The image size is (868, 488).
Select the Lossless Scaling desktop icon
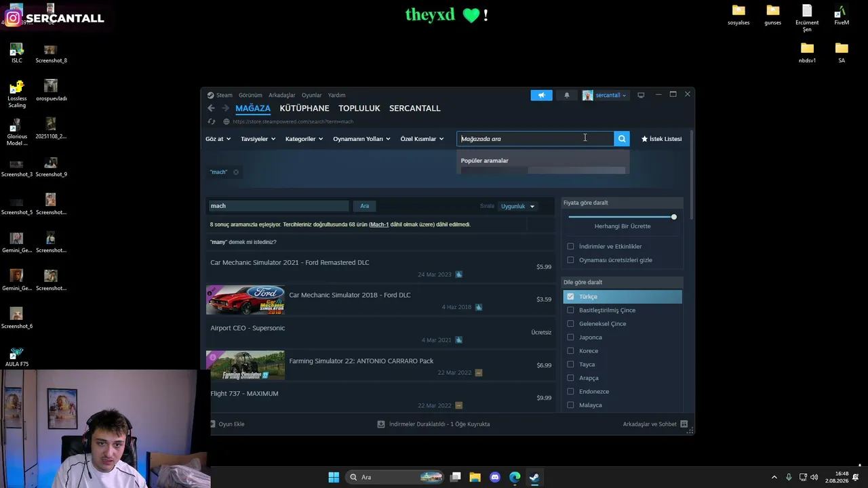17,94
